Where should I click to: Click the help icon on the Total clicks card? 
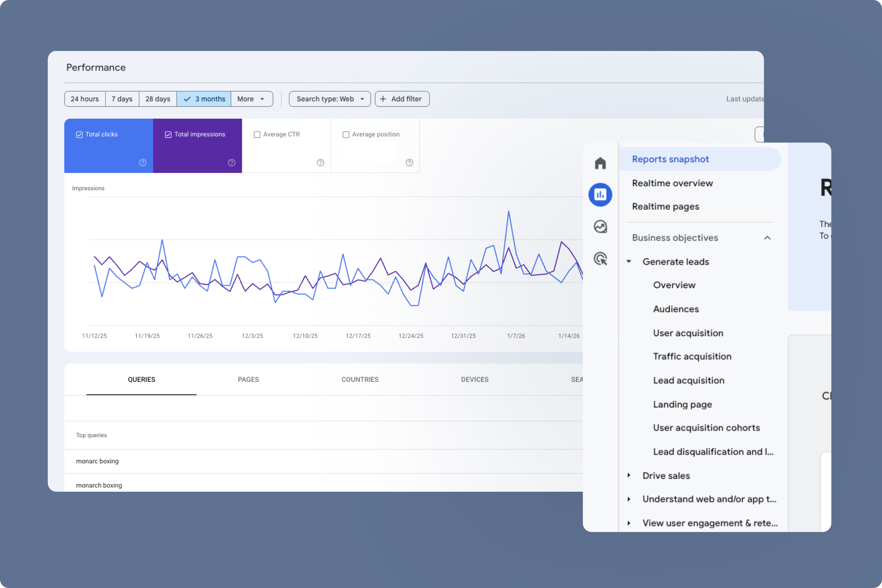tap(143, 162)
